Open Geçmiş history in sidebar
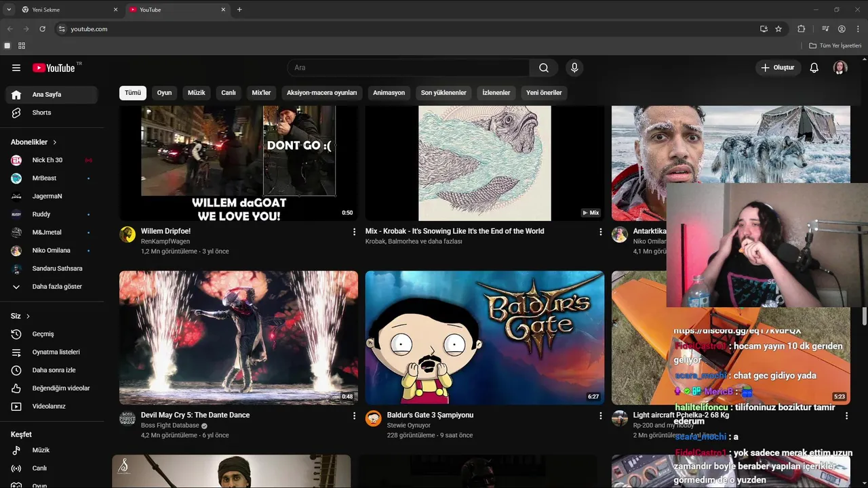 pyautogui.click(x=52, y=334)
